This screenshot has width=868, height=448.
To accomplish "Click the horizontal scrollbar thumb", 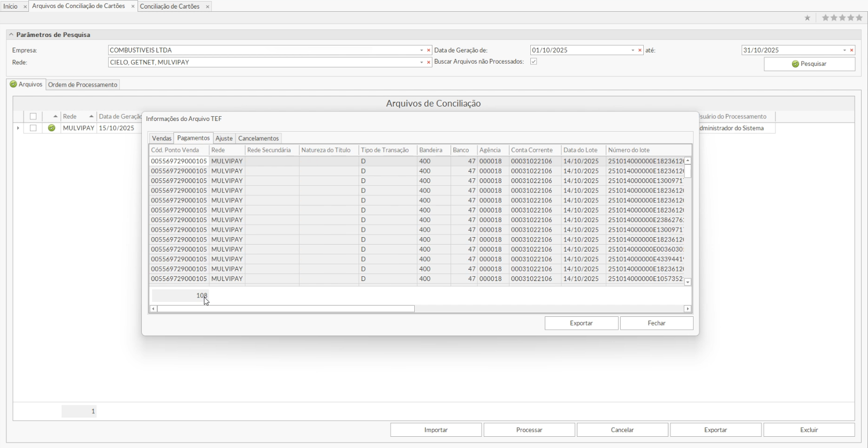I will [x=286, y=309].
